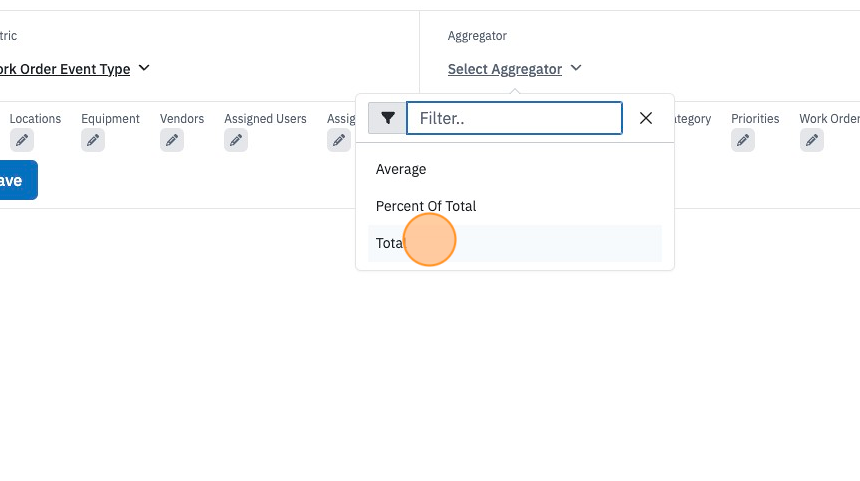
Task: Click chevron next to Select Aggregator
Action: click(576, 68)
